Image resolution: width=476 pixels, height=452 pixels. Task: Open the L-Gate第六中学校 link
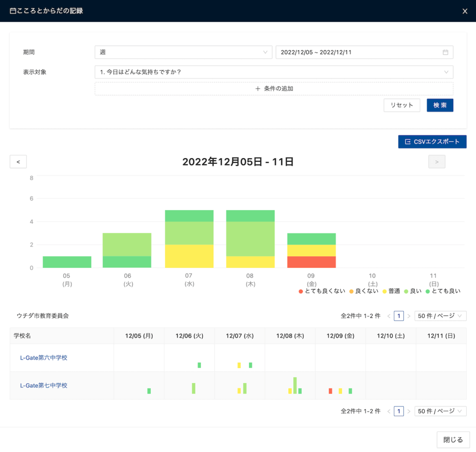click(x=44, y=358)
